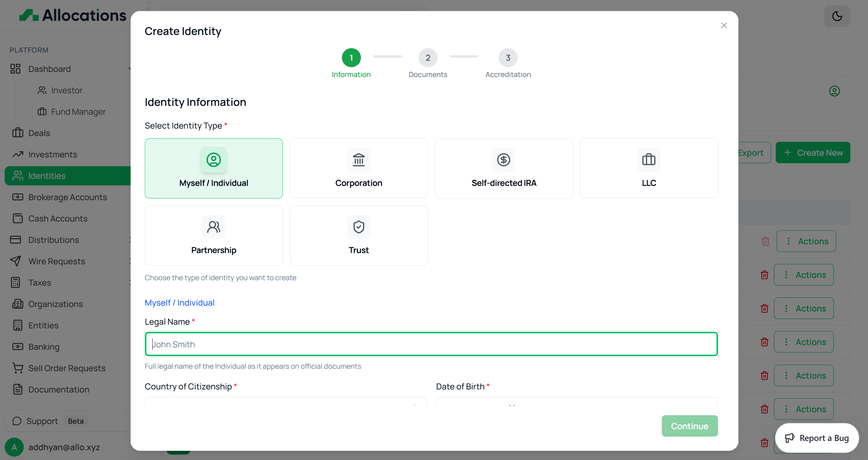Go to step 2 Documents

click(x=428, y=58)
